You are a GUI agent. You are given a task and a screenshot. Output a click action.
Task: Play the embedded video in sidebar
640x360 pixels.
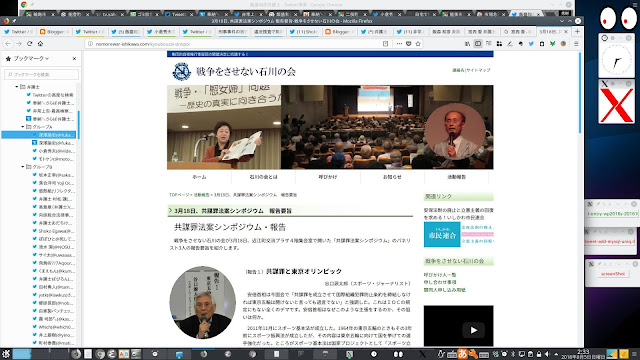pyautogui.click(x=473, y=330)
